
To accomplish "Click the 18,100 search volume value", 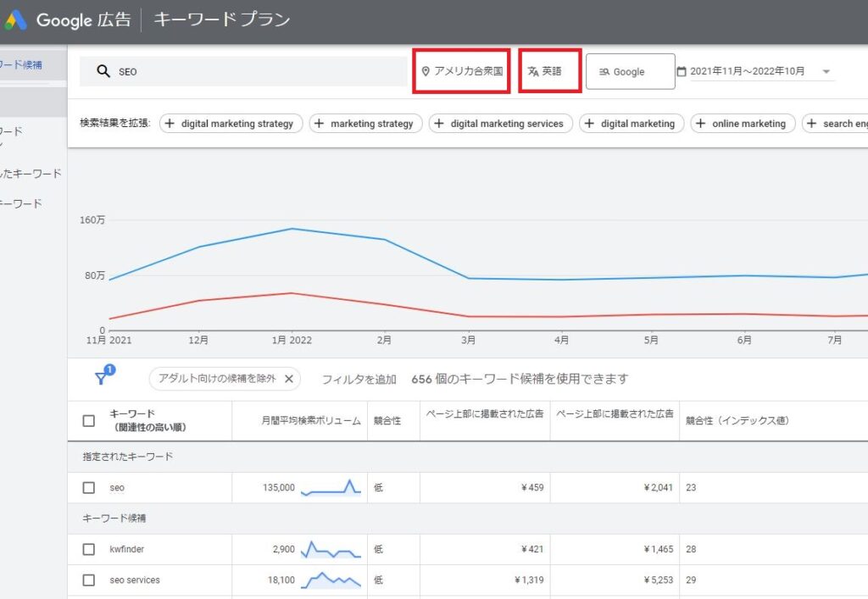I will pyautogui.click(x=281, y=580).
